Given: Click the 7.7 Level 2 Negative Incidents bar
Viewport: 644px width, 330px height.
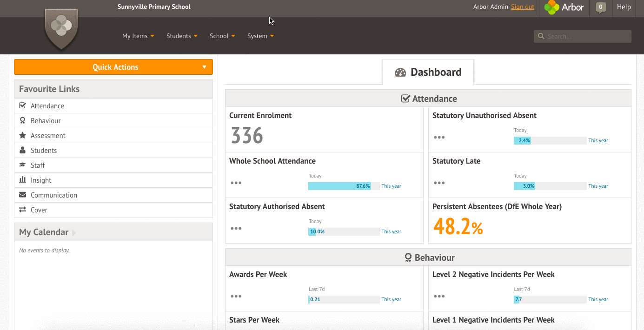Looking at the screenshot, I should 550,299.
